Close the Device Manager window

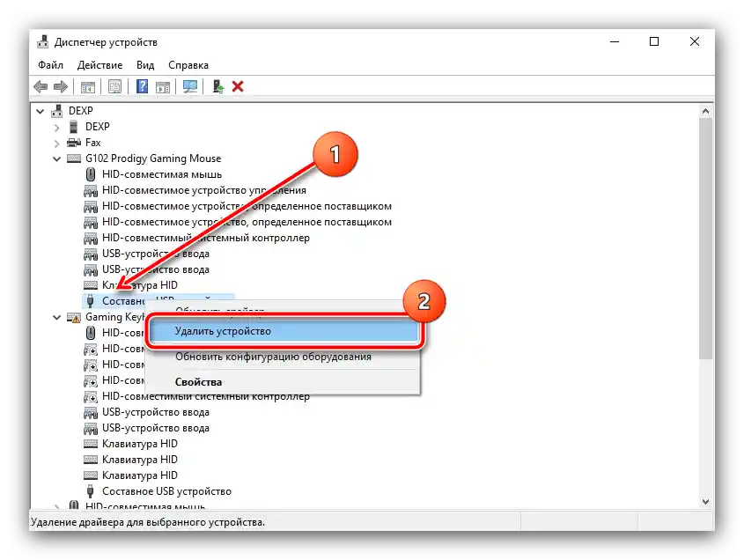click(x=695, y=41)
